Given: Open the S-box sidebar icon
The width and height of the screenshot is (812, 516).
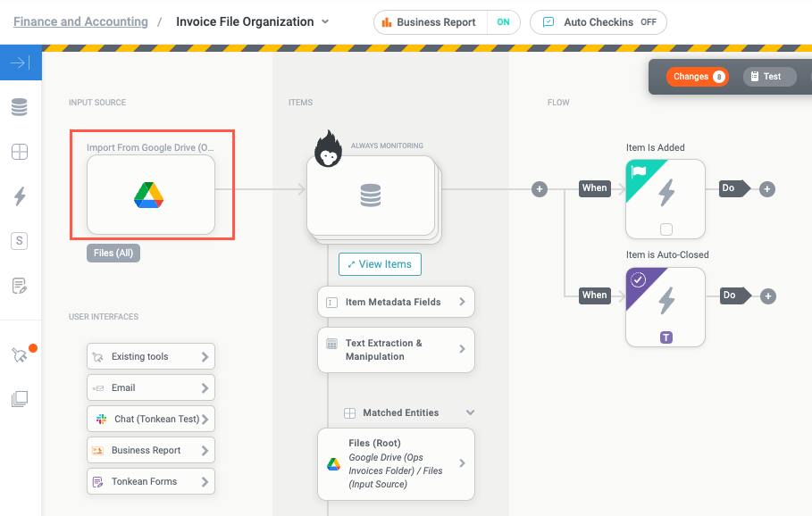Looking at the screenshot, I should (x=20, y=240).
